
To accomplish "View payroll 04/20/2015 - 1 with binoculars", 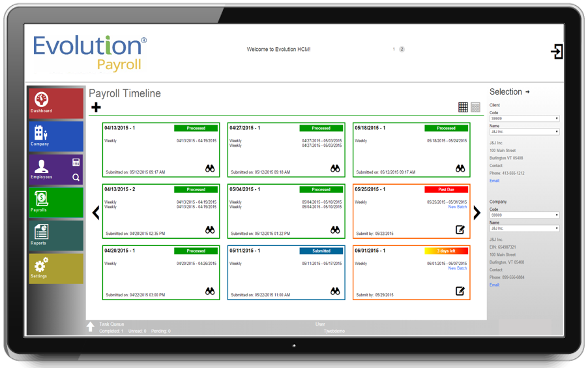I will coord(210,291).
